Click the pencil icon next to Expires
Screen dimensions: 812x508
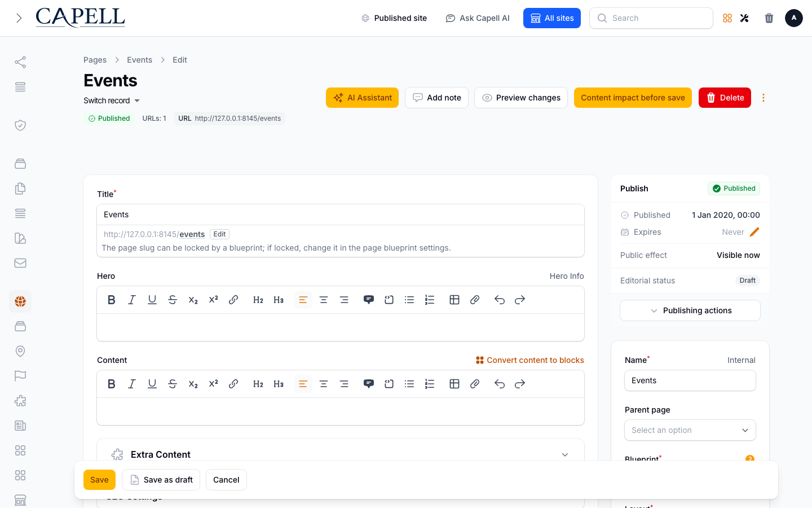[754, 232]
